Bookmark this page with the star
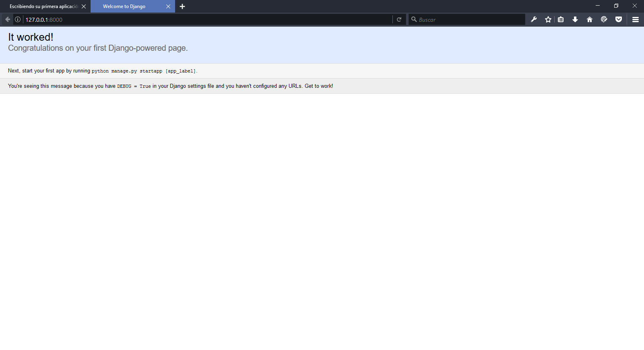 coord(548,19)
